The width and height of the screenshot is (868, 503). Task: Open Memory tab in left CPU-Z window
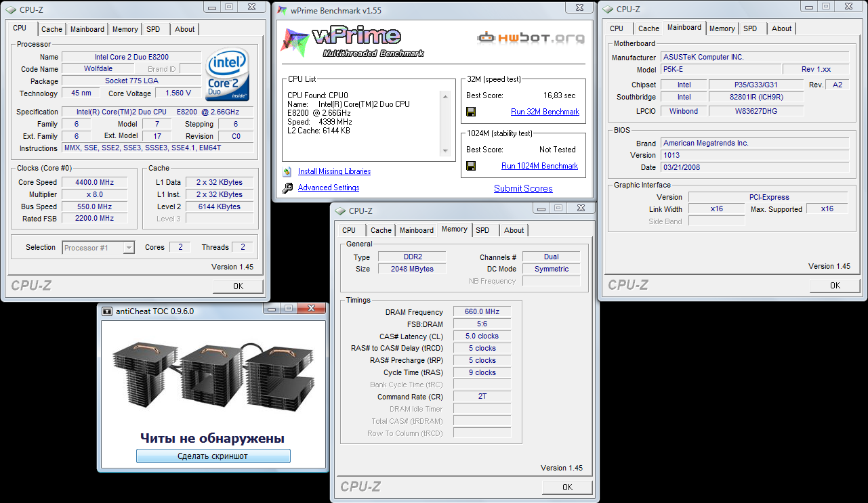[x=125, y=29]
